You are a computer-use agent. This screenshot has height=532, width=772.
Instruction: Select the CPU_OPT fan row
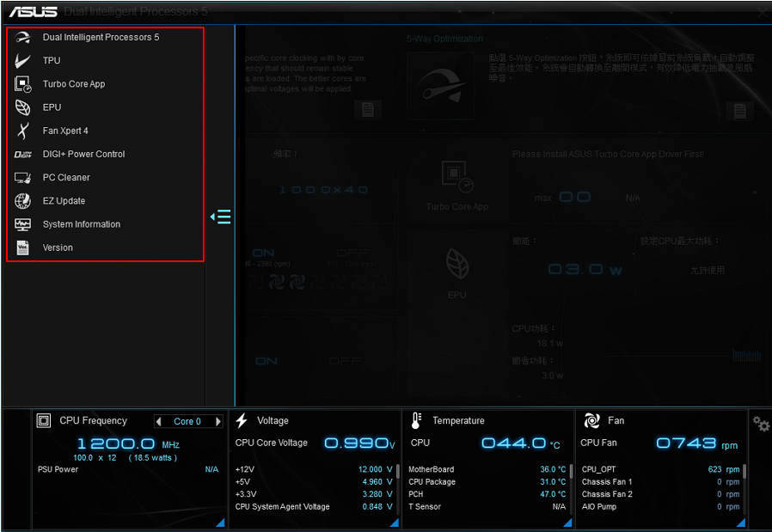pos(661,469)
